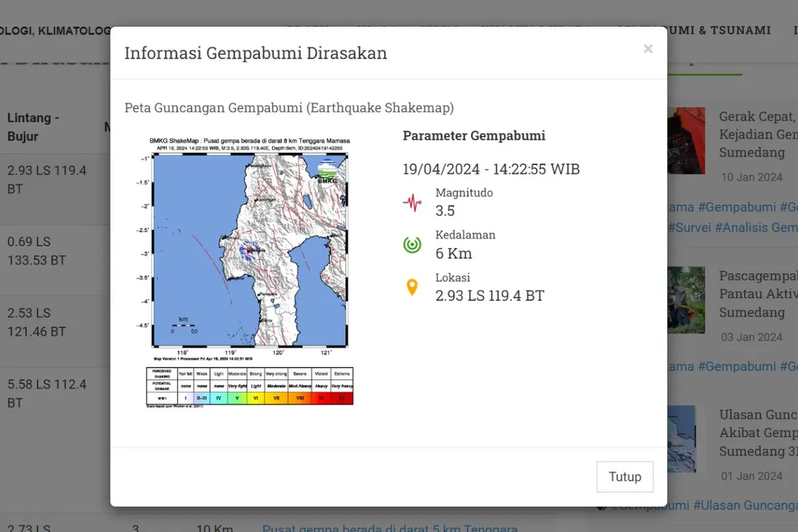Screen dimensions: 798x532
Task: Open the Ulasan Guncangan article link
Action: (x=758, y=433)
